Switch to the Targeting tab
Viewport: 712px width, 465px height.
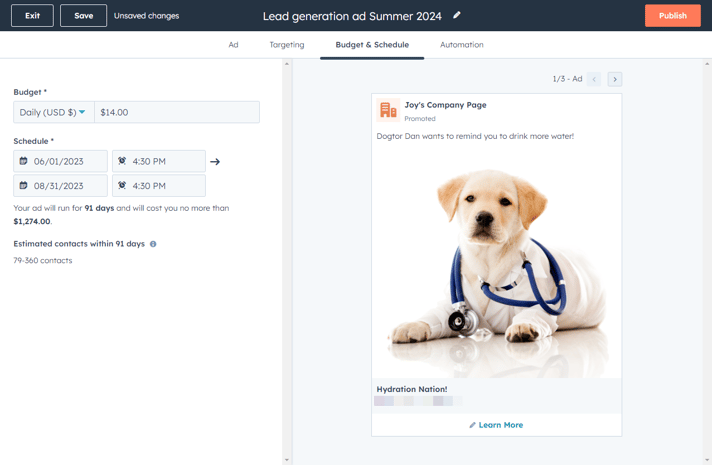pyautogui.click(x=287, y=45)
